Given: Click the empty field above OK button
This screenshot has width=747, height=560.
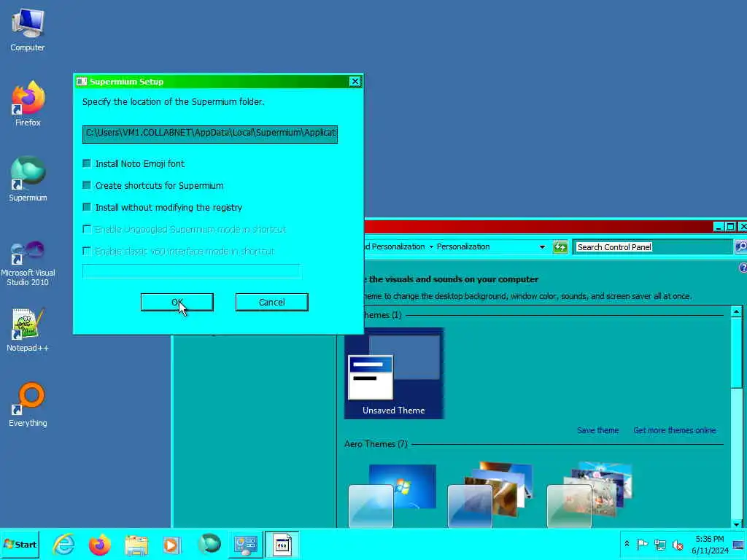Looking at the screenshot, I should tap(192, 271).
